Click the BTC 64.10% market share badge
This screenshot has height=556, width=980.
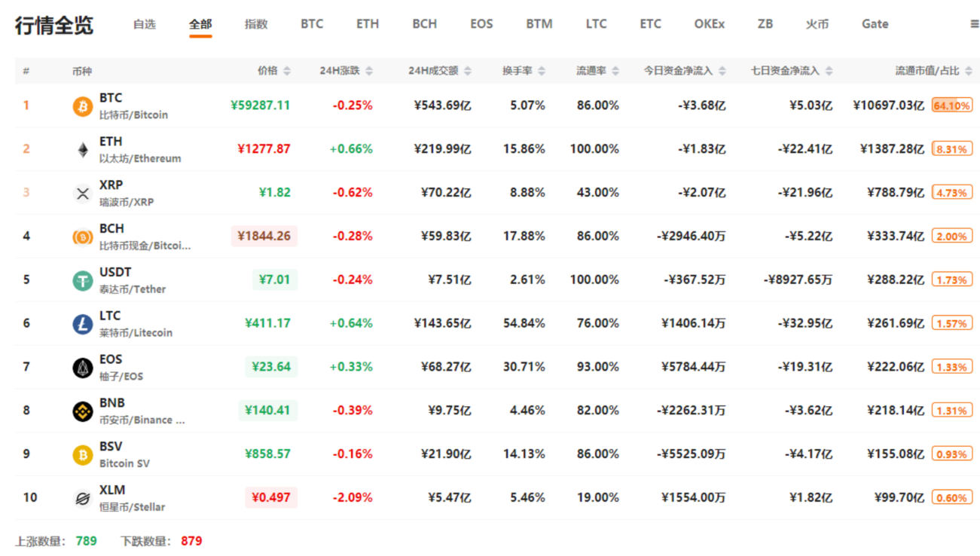click(x=951, y=105)
